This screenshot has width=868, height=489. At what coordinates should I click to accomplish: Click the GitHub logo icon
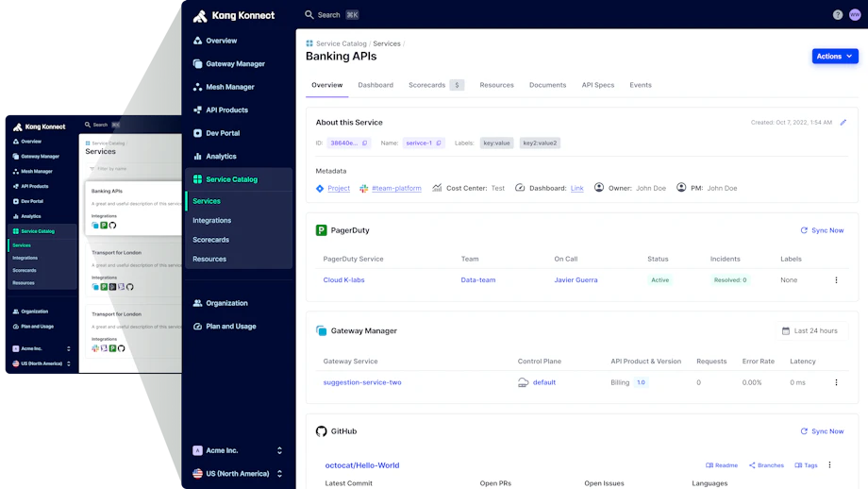321,431
